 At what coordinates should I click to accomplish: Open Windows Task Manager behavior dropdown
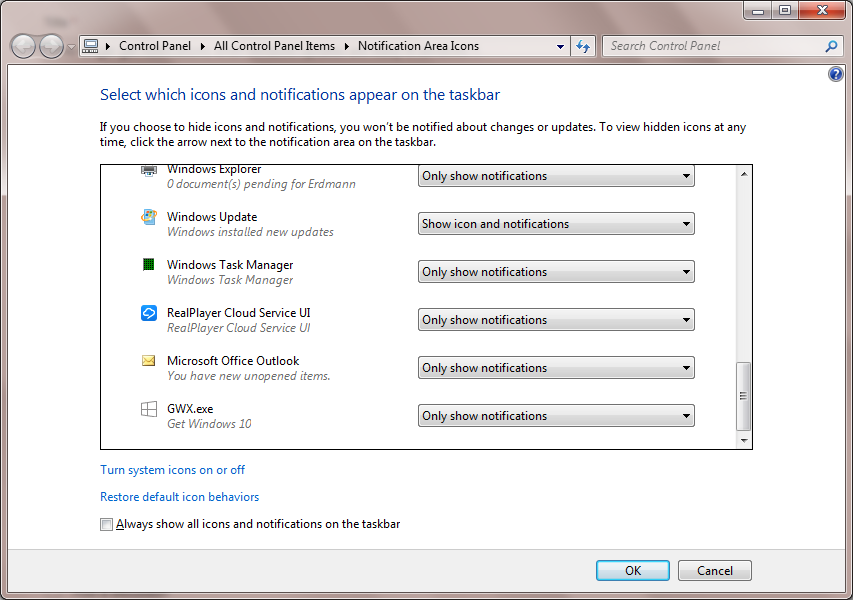(x=556, y=271)
